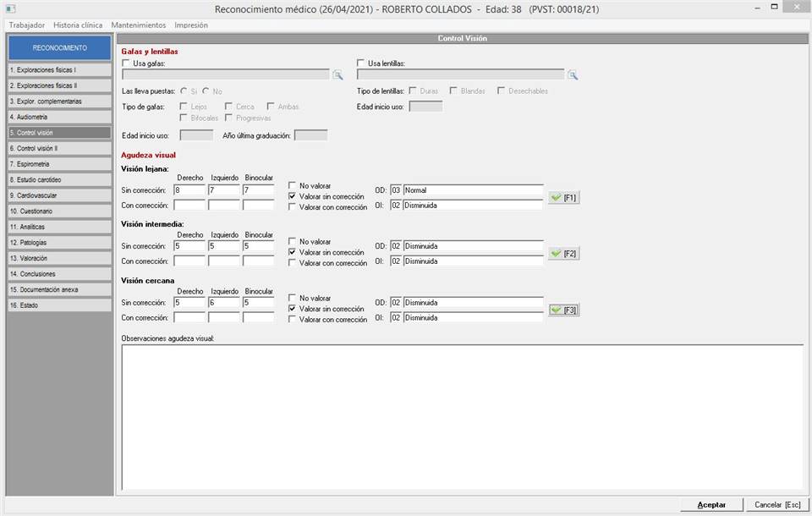Click the Derecho 'Con corrección' field for Visión lejana
The image size is (812, 516).
click(x=189, y=205)
